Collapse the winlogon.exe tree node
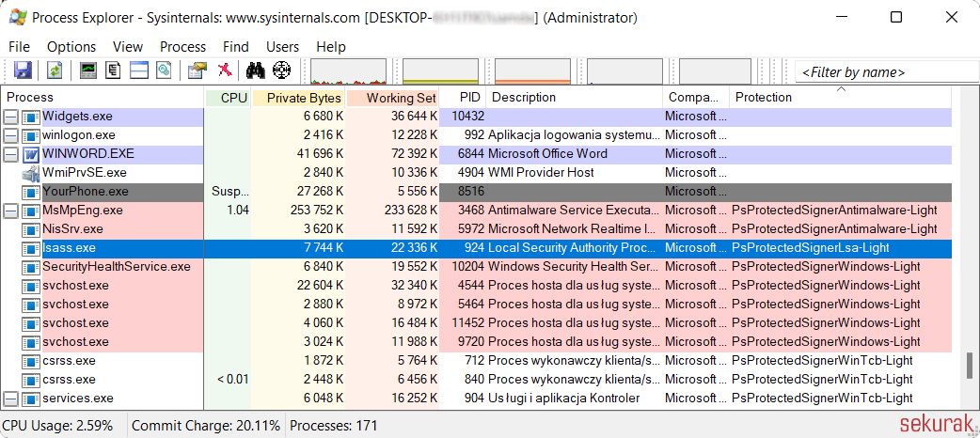This screenshot has height=438, width=980. (11, 135)
